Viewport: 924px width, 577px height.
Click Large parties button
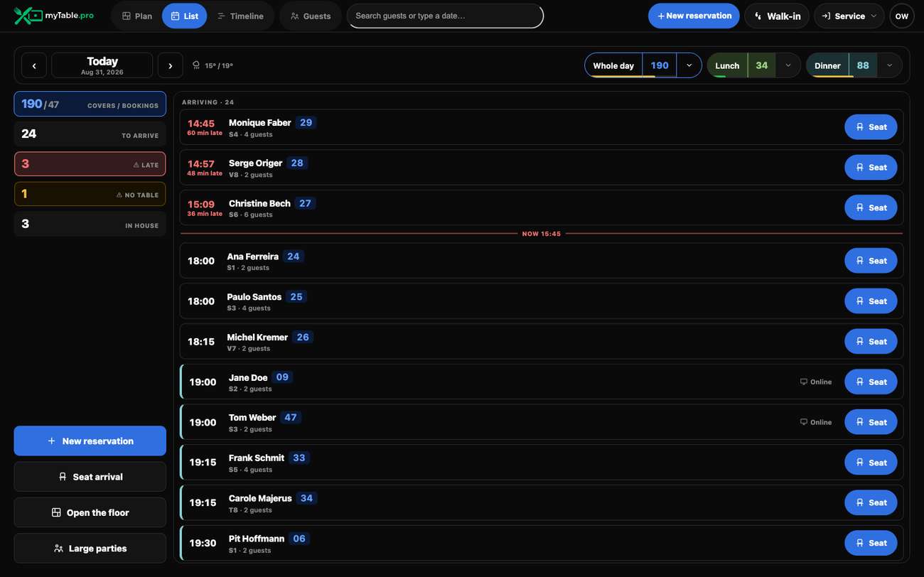click(x=90, y=549)
